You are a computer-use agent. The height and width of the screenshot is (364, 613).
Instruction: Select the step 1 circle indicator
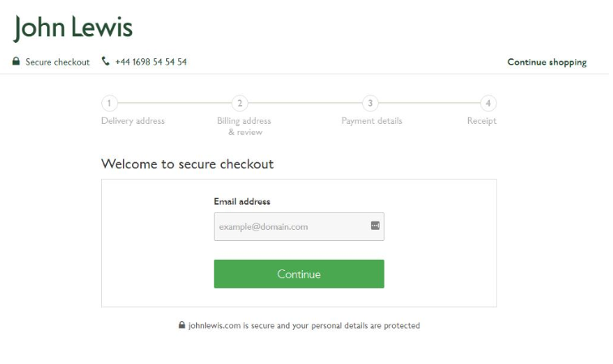(x=109, y=103)
